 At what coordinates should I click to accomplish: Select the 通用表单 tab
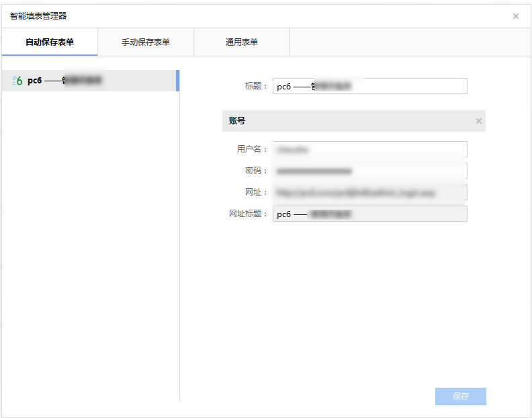242,42
